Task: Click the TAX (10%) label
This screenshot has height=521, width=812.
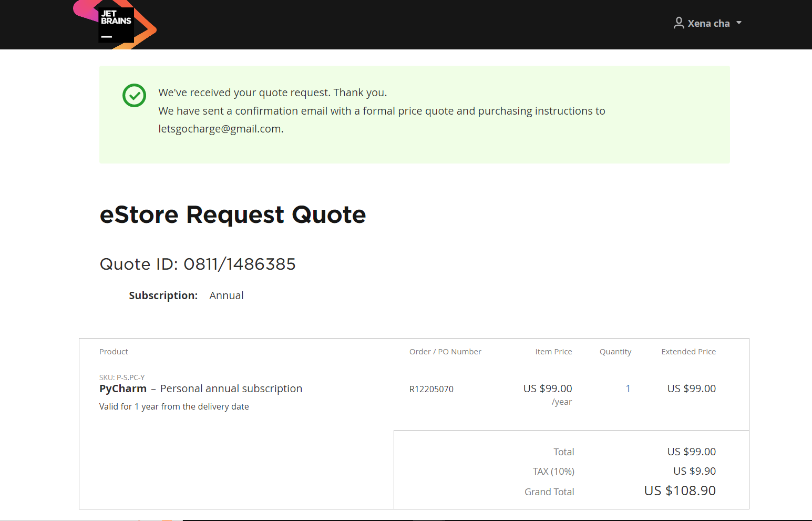Action: point(553,472)
